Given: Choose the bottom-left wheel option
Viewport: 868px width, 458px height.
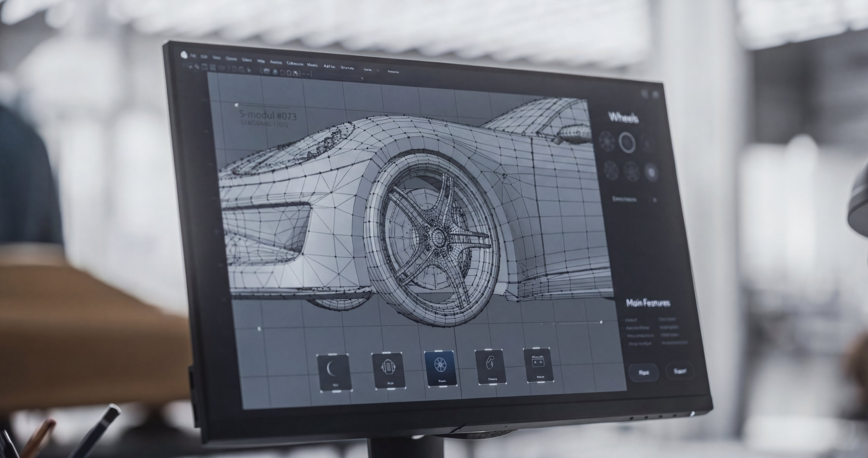Looking at the screenshot, I should pyautogui.click(x=611, y=170).
